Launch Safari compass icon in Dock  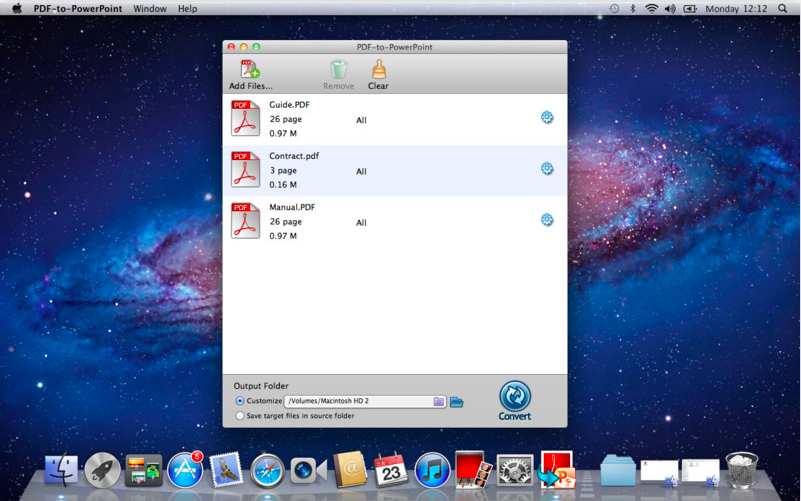pos(267,470)
